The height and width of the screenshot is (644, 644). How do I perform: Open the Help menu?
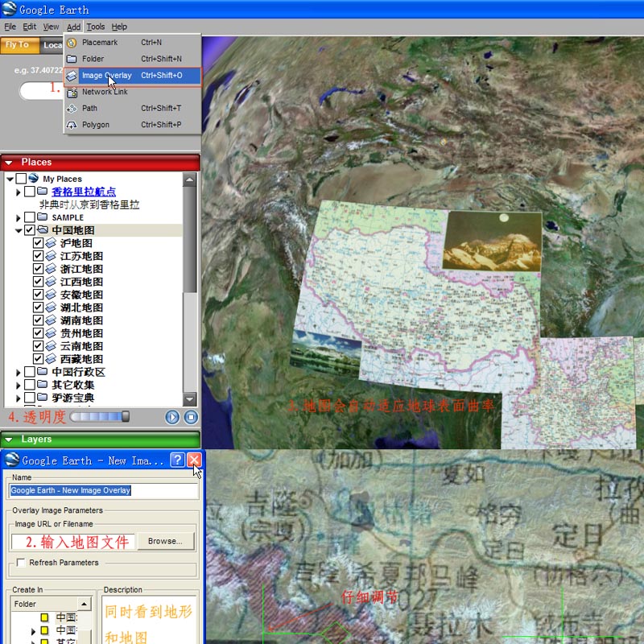tap(119, 27)
